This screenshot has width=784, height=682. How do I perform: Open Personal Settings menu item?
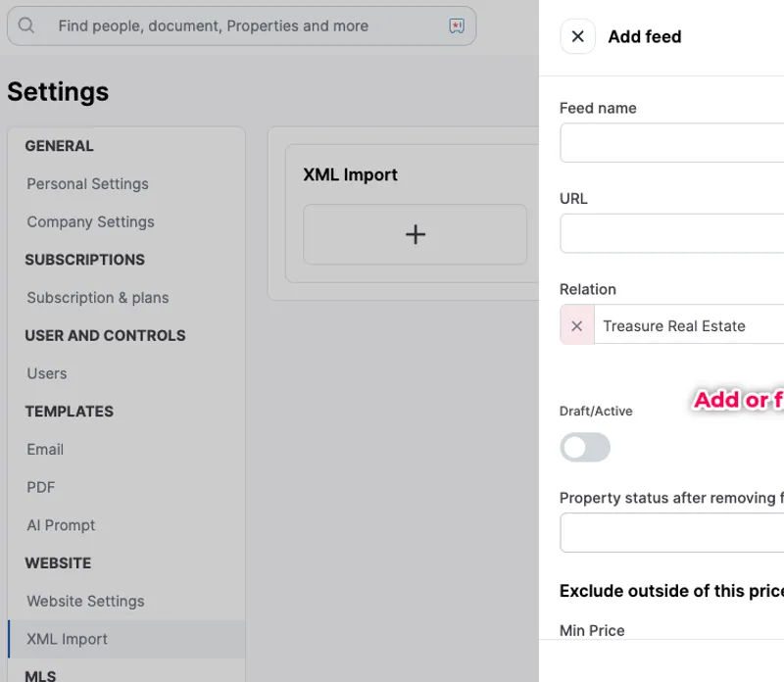pyautogui.click(x=88, y=184)
